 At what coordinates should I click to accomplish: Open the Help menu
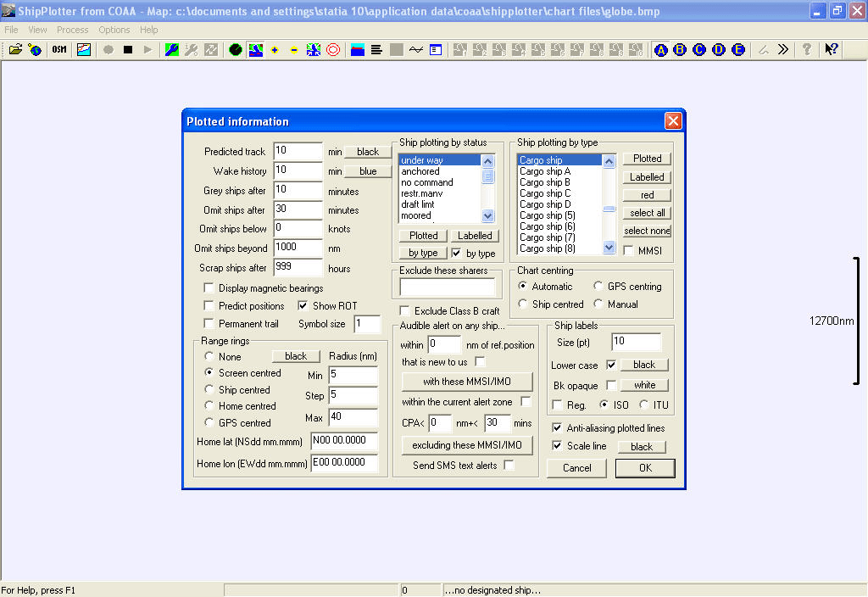(x=148, y=30)
